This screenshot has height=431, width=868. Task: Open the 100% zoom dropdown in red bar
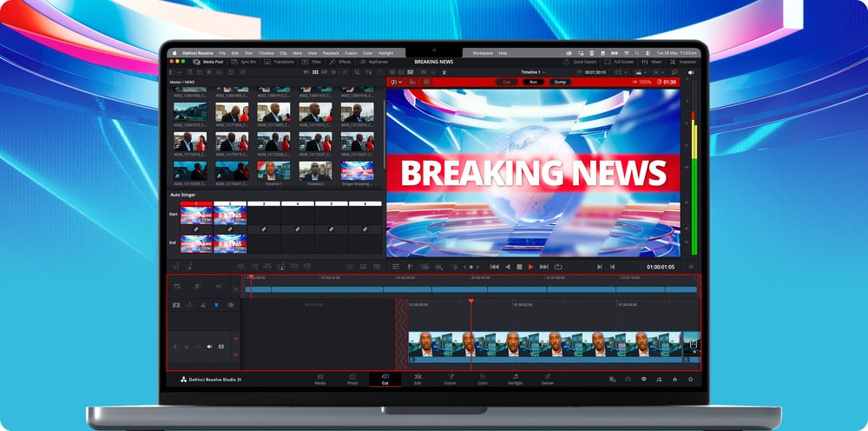point(641,82)
